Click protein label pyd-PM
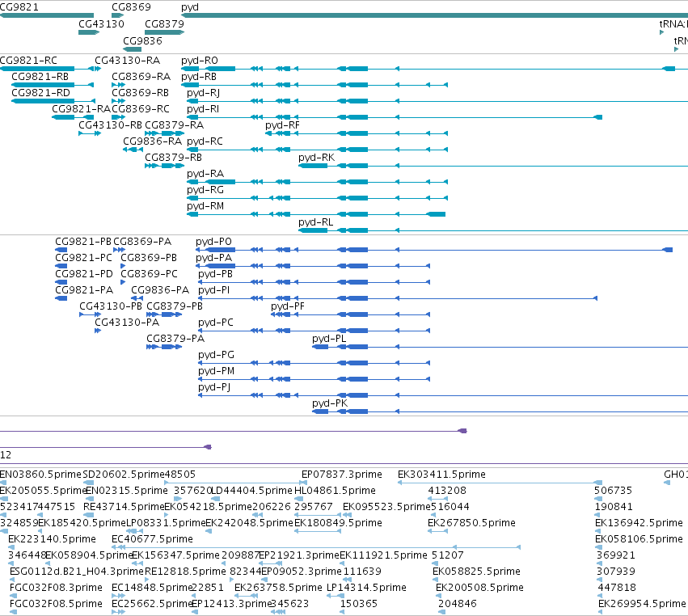 tap(217, 371)
